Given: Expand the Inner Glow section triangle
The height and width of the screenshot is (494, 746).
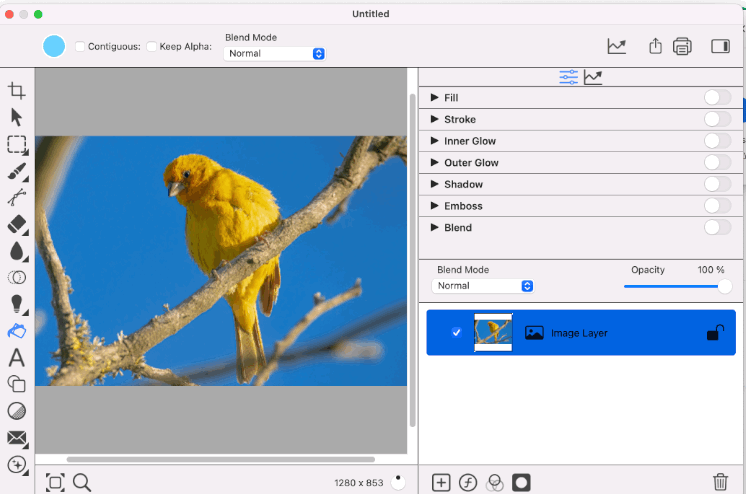Looking at the screenshot, I should pos(434,140).
